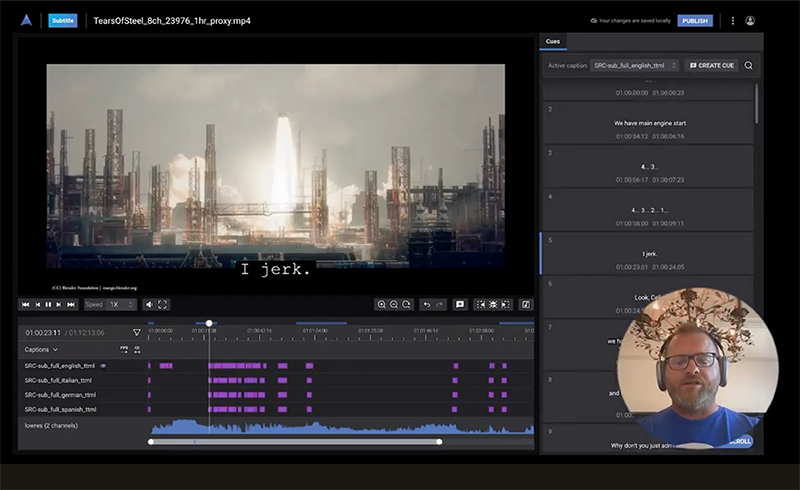800x490 pixels.
Task: Mute the player volume icon
Action: click(149, 305)
